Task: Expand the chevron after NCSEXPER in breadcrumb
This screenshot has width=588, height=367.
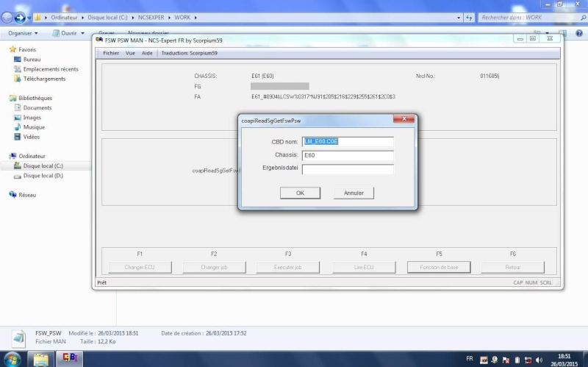Action: click(169, 18)
